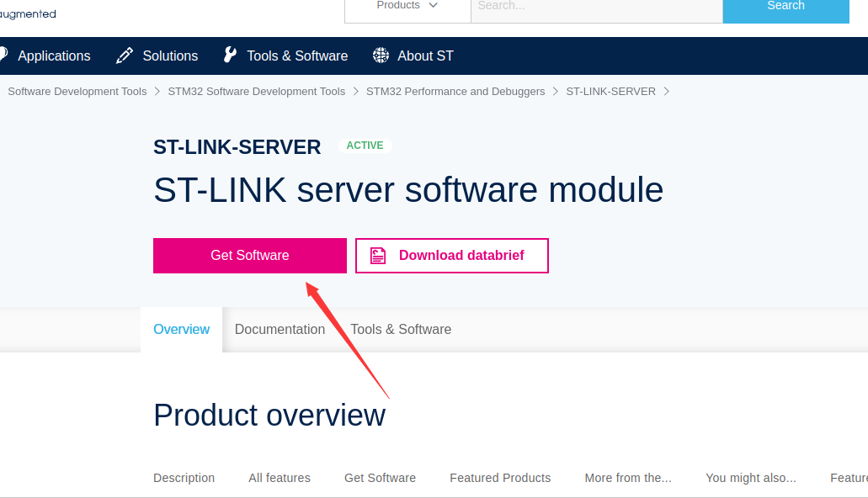Select the Overview tab

181,329
